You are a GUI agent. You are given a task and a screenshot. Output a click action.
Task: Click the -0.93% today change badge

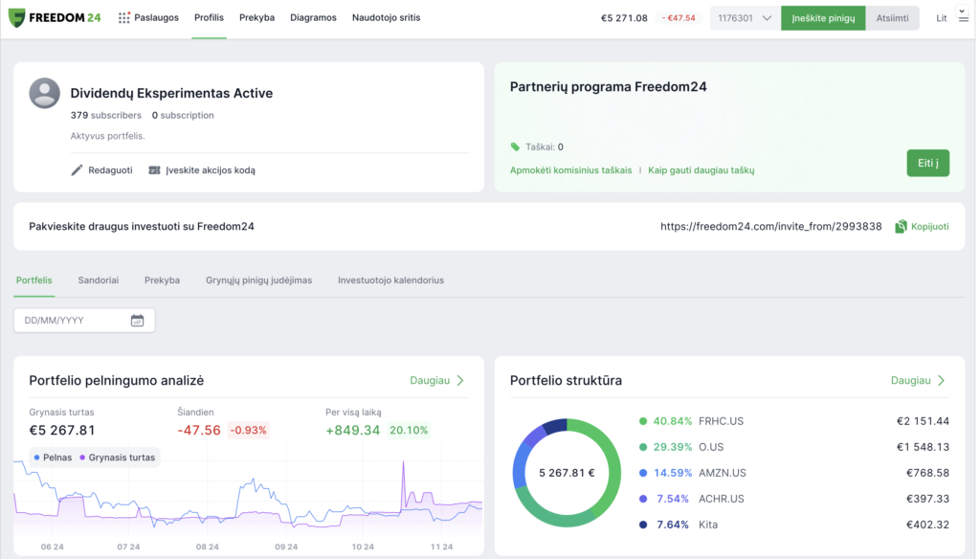pyautogui.click(x=248, y=430)
